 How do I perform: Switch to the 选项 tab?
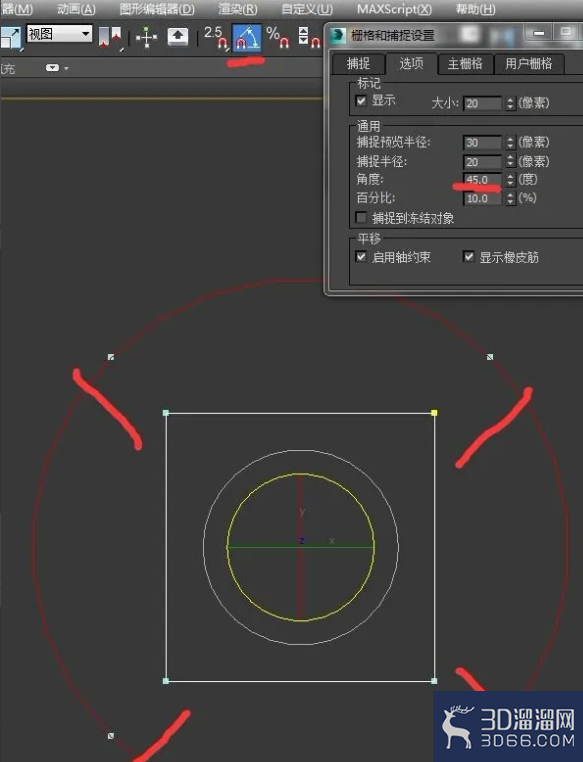click(411, 63)
